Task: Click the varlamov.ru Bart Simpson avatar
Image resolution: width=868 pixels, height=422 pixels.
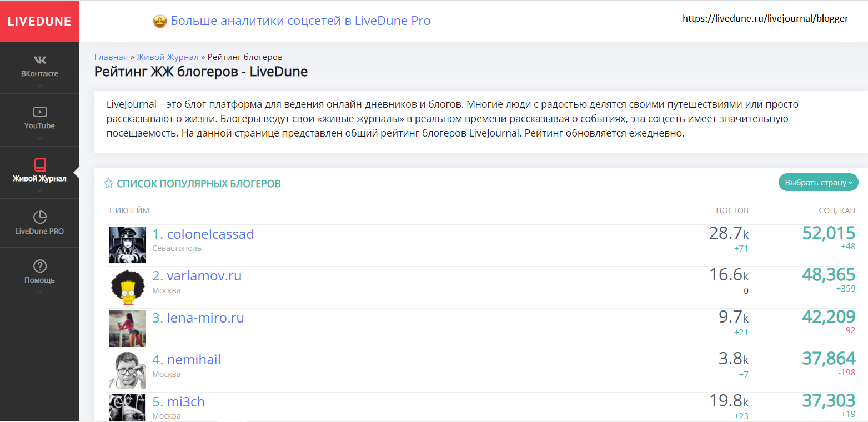Action: coord(128,287)
